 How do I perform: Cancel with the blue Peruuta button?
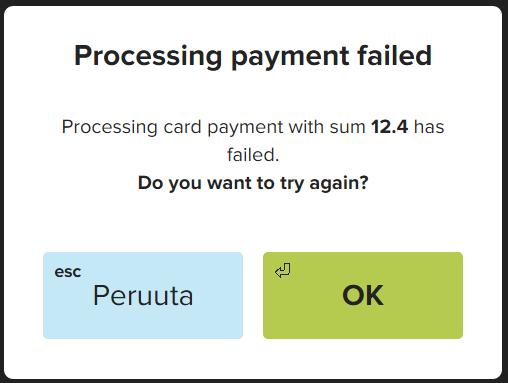click(x=143, y=295)
